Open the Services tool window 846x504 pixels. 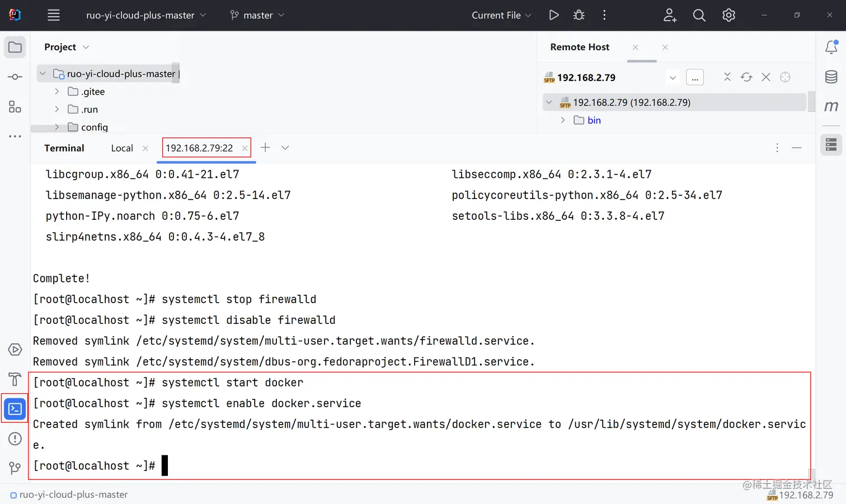(x=15, y=350)
